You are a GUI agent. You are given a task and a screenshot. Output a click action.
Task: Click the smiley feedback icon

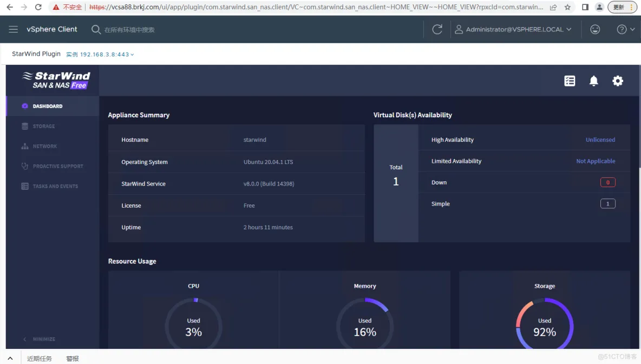click(x=595, y=29)
